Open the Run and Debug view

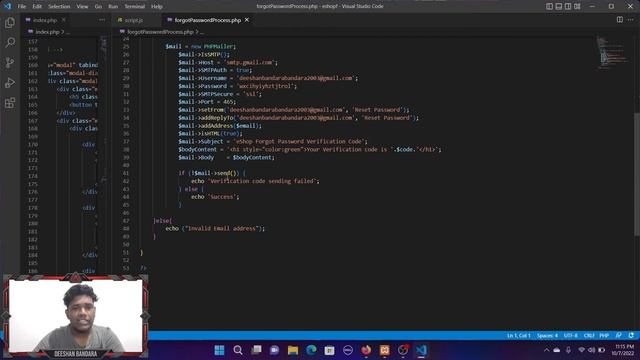click(x=10, y=82)
